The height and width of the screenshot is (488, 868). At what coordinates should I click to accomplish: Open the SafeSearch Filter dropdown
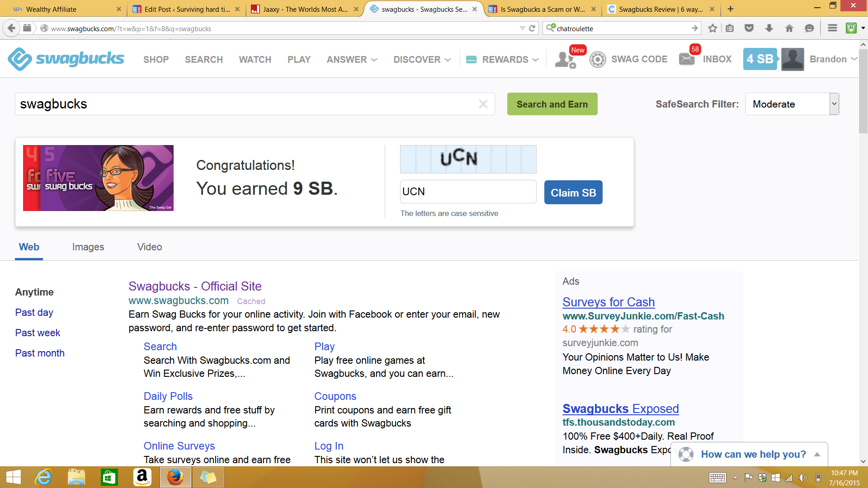click(x=792, y=104)
